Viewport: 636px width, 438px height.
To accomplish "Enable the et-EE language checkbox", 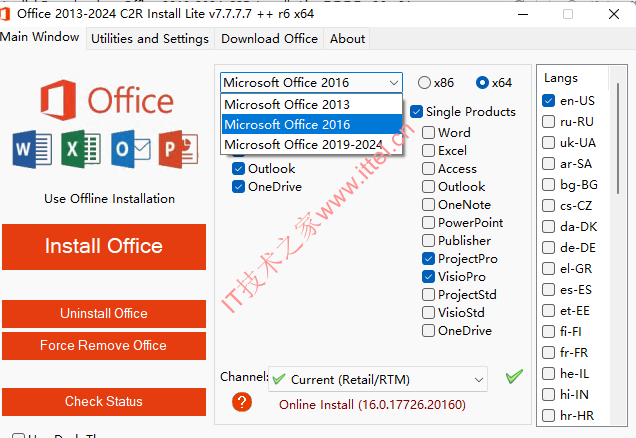I will pos(548,311).
